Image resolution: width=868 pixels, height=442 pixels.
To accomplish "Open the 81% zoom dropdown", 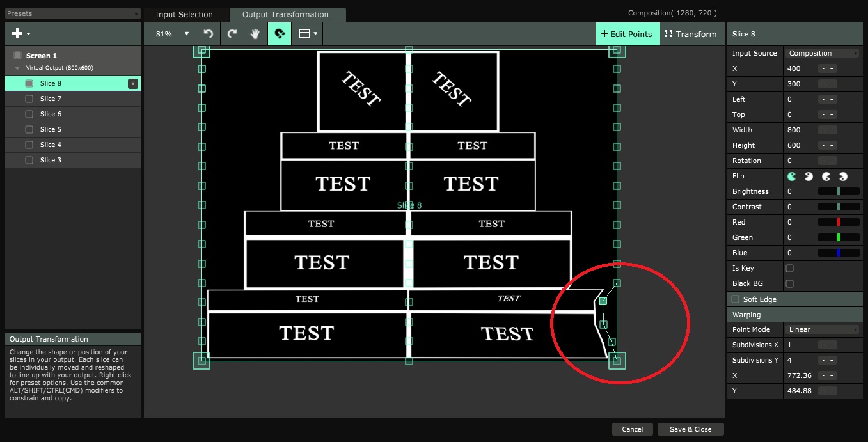I will [173, 34].
